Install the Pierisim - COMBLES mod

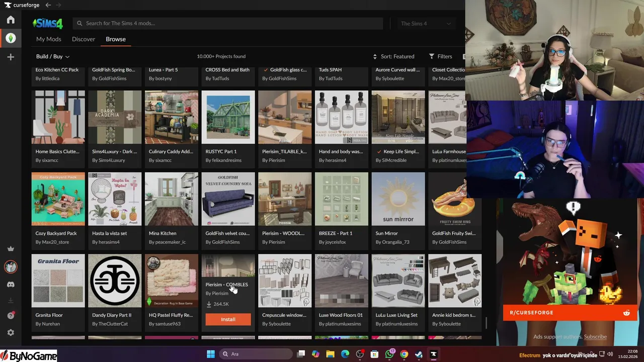point(228,319)
